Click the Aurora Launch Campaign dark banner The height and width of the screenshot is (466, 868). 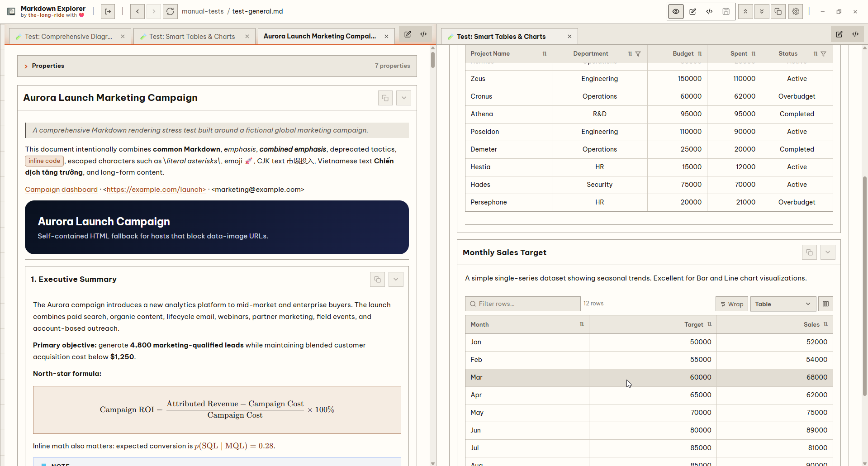217,227
